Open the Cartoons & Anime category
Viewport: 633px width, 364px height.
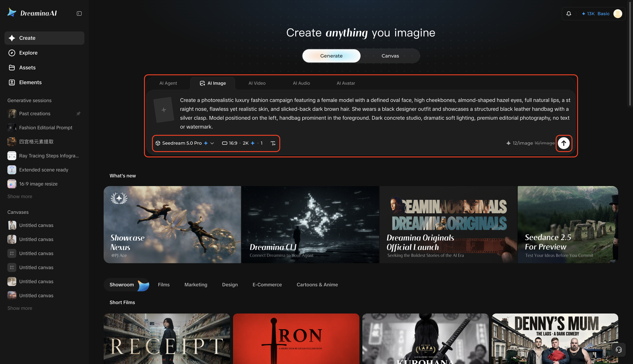click(x=317, y=285)
